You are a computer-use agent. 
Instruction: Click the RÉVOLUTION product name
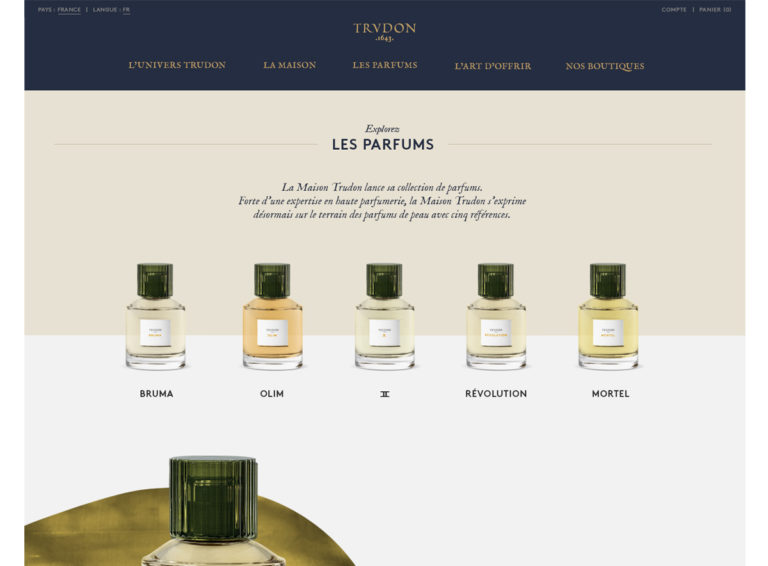[496, 394]
